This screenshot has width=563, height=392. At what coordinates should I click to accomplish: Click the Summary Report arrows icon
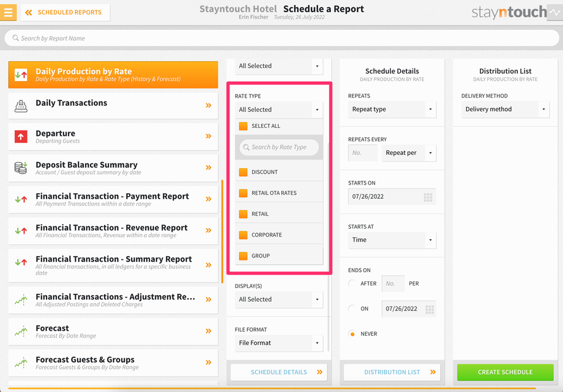coord(21,262)
